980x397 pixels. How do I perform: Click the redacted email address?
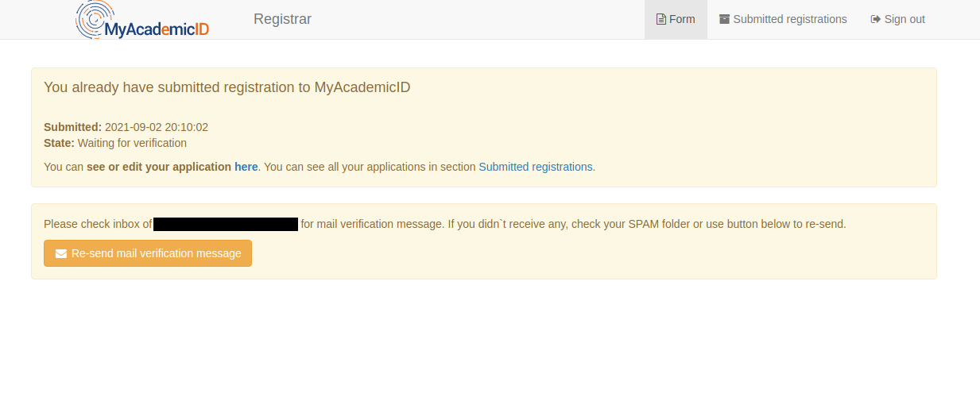[226, 224]
